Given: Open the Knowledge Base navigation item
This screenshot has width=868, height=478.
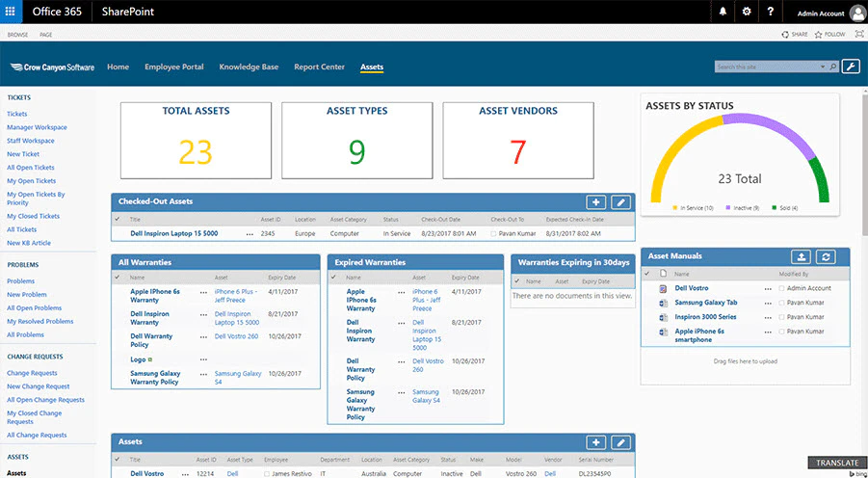Looking at the screenshot, I should (249, 67).
